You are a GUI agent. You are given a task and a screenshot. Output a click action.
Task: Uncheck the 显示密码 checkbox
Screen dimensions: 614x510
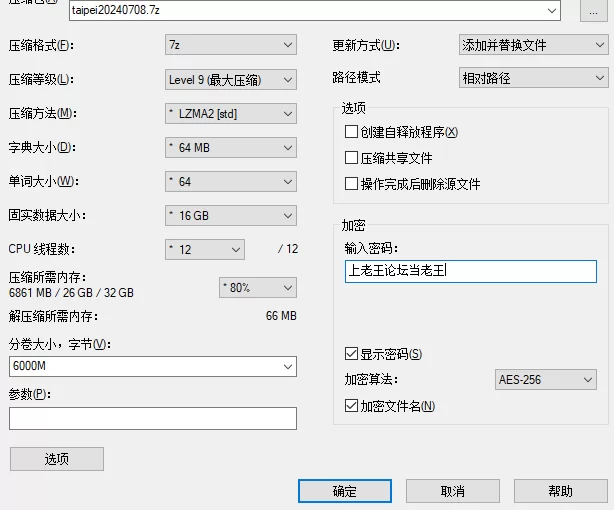point(351,354)
